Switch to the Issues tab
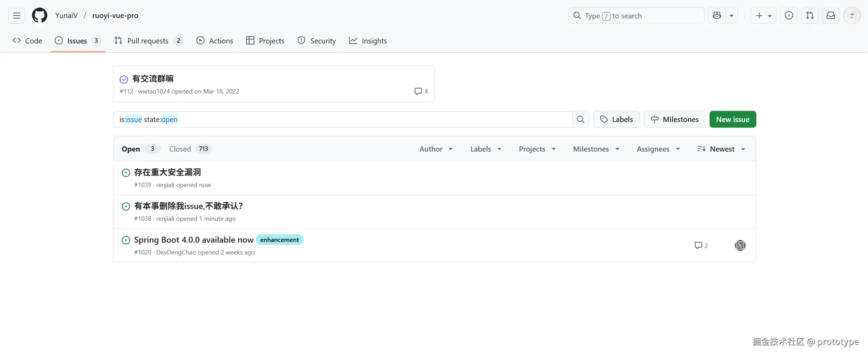The width and height of the screenshot is (868, 356). 78,41
